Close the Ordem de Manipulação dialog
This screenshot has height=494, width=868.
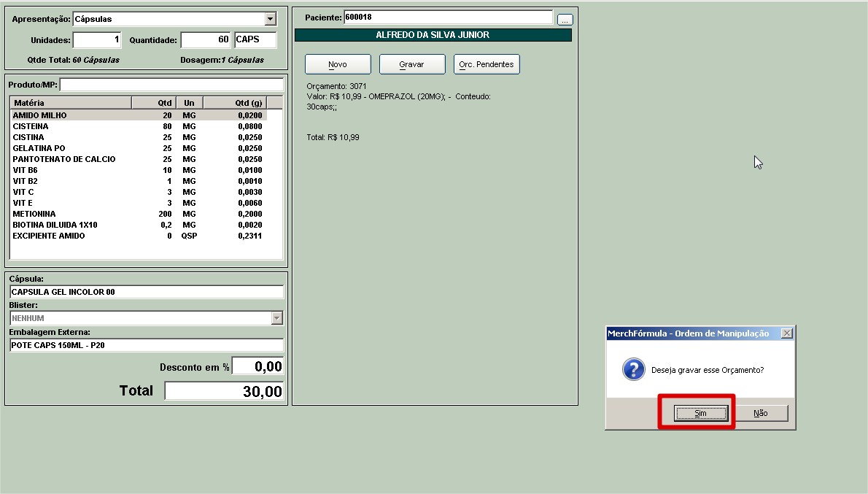[x=786, y=333]
